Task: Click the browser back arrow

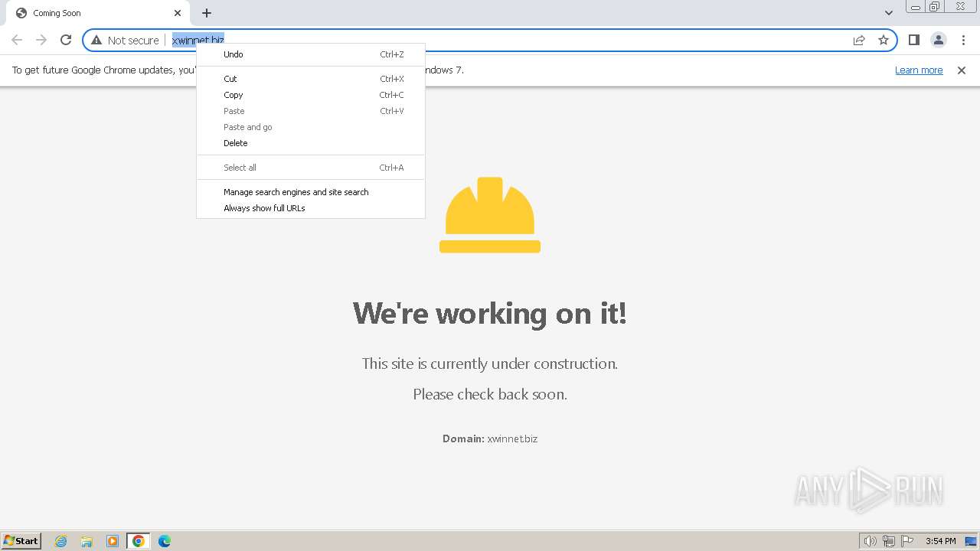Action: tap(17, 40)
